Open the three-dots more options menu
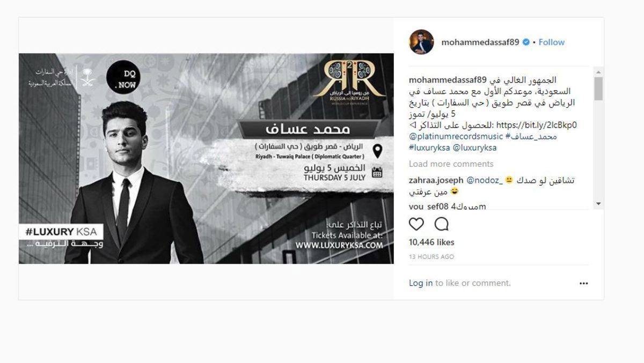 click(583, 284)
